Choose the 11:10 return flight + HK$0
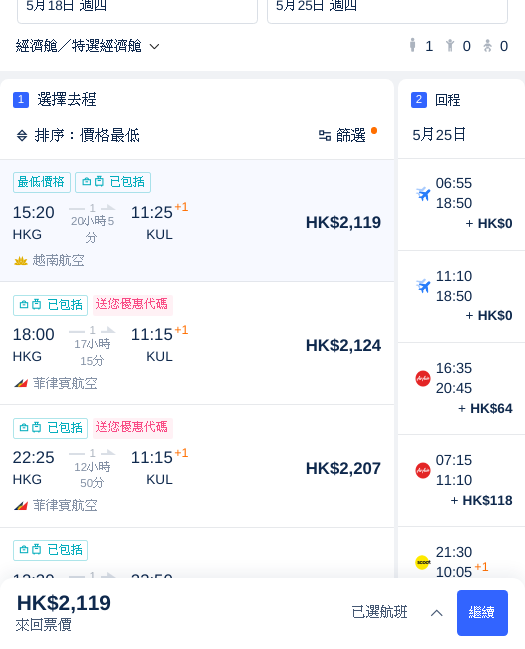This screenshot has width=525, height=649. coord(461,296)
